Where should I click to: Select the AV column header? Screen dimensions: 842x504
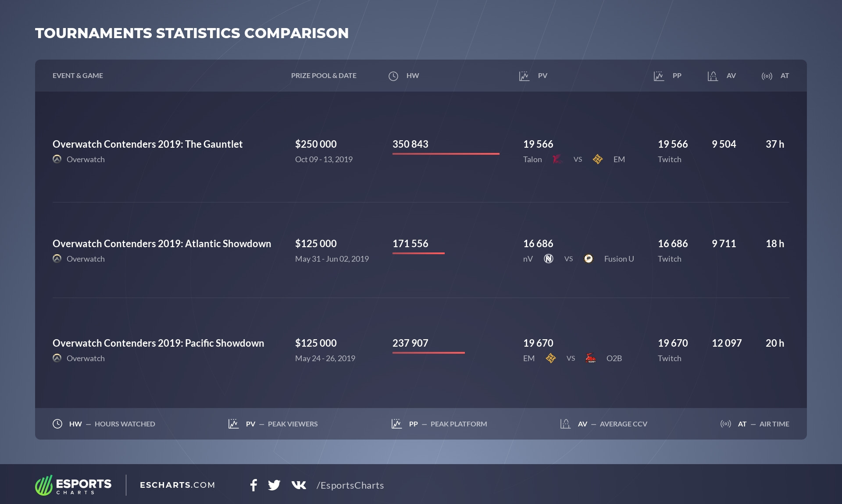click(x=731, y=75)
